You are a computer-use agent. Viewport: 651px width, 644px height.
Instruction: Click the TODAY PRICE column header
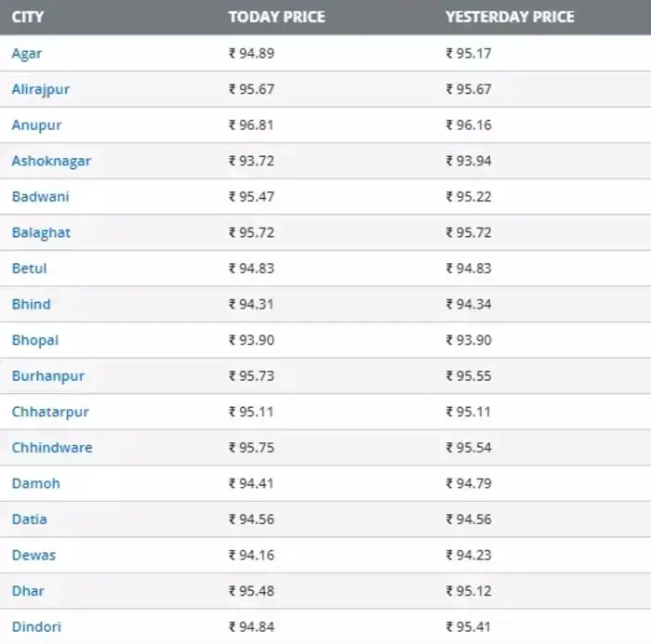pos(277,17)
